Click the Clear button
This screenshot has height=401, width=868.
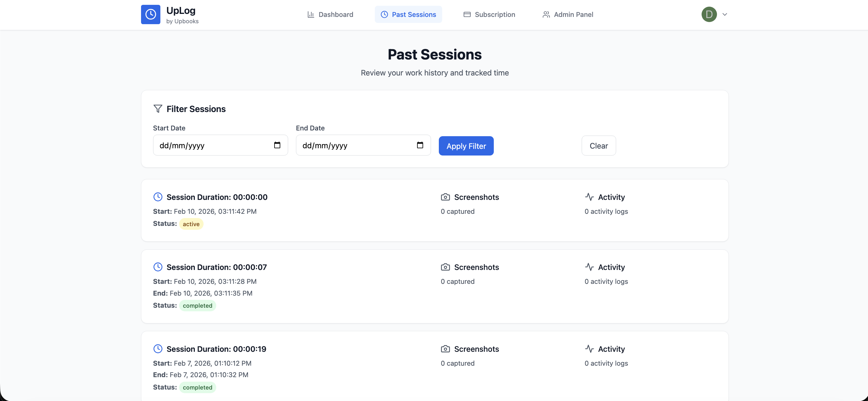[598, 146]
